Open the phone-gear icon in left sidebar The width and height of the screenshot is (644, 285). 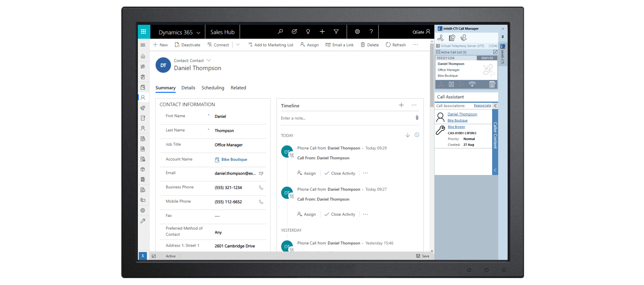pyautogui.click(x=143, y=108)
